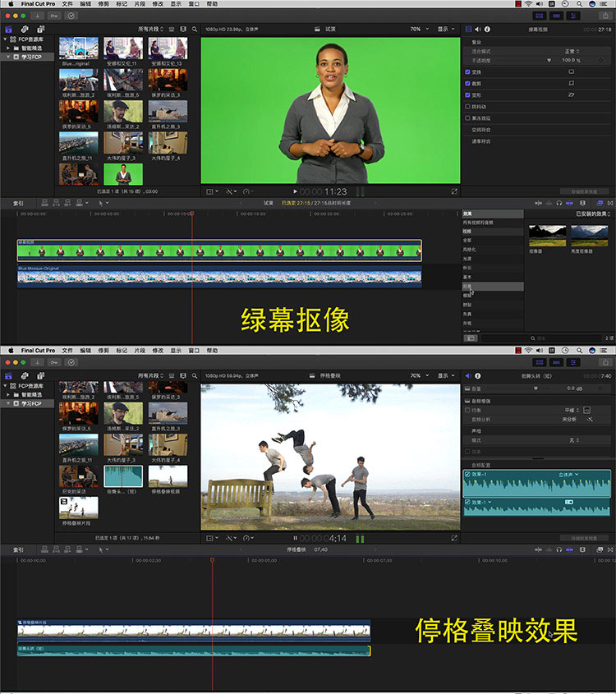616x694 pixels.
Task: Open the 显示 view dropdown in lower viewer
Action: coord(446,376)
